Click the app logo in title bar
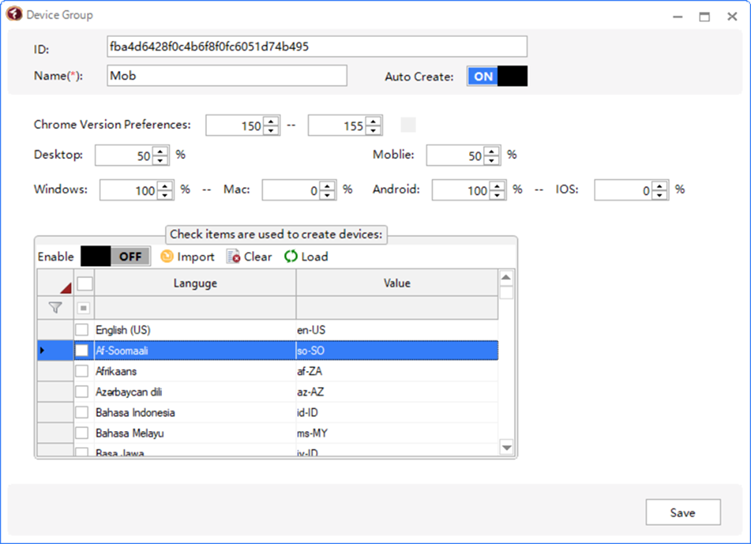Image resolution: width=751 pixels, height=544 pixels. [x=14, y=14]
